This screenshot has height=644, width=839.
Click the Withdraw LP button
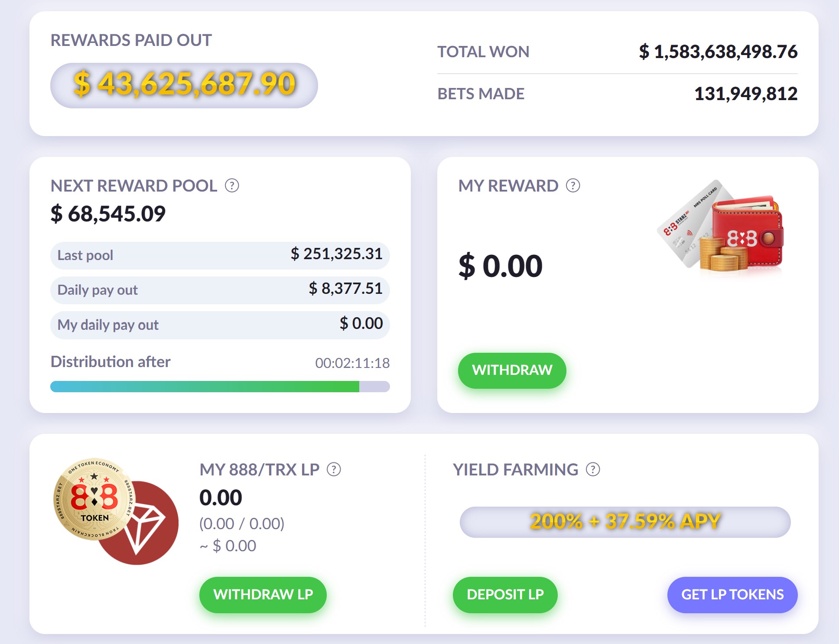263,594
